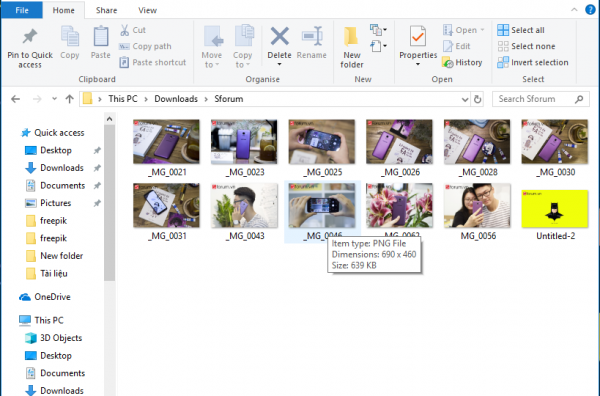
Task: Click the History icon in Open group
Action: (447, 62)
